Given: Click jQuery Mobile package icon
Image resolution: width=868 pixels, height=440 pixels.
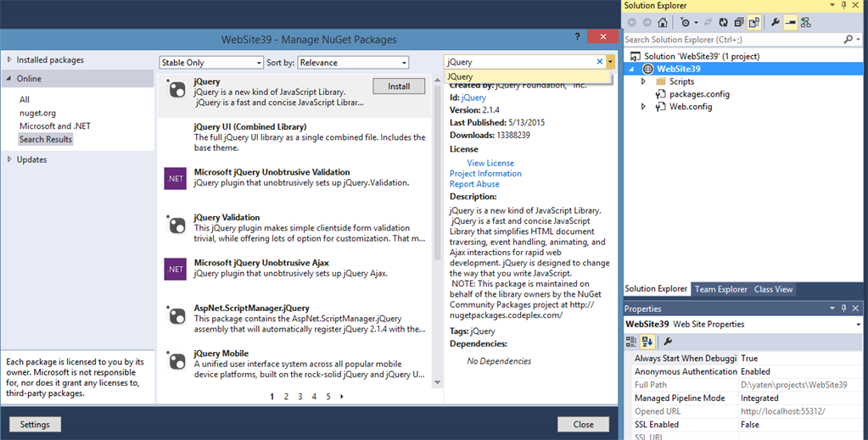Looking at the screenshot, I should pyautogui.click(x=176, y=360).
